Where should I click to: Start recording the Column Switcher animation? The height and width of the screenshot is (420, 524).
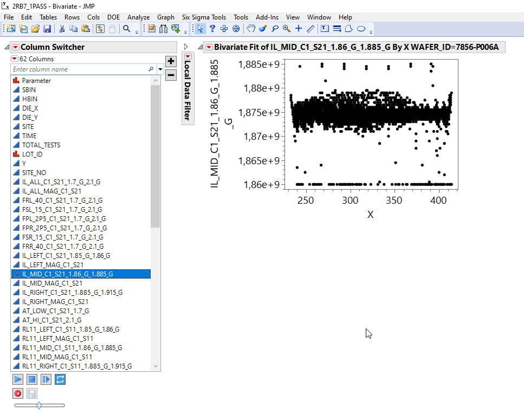coord(17,393)
